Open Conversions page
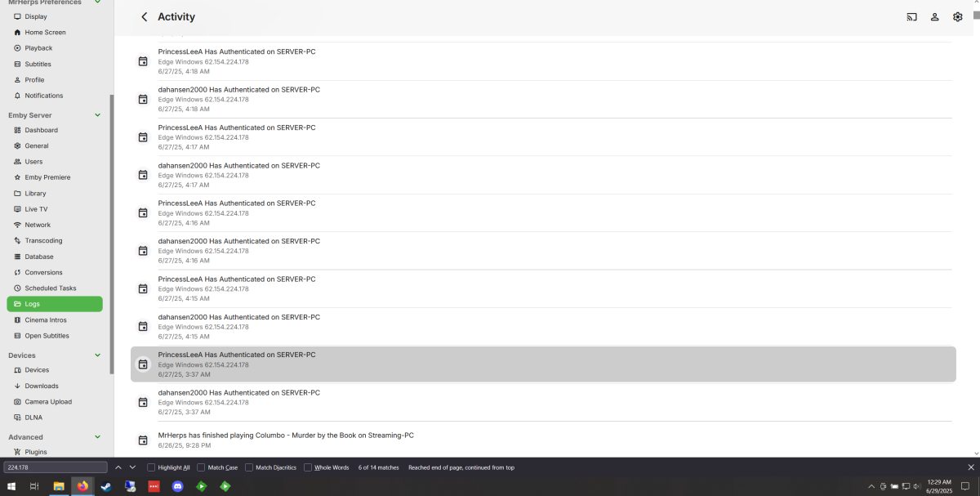Viewport: 980px width, 496px height. click(55, 273)
